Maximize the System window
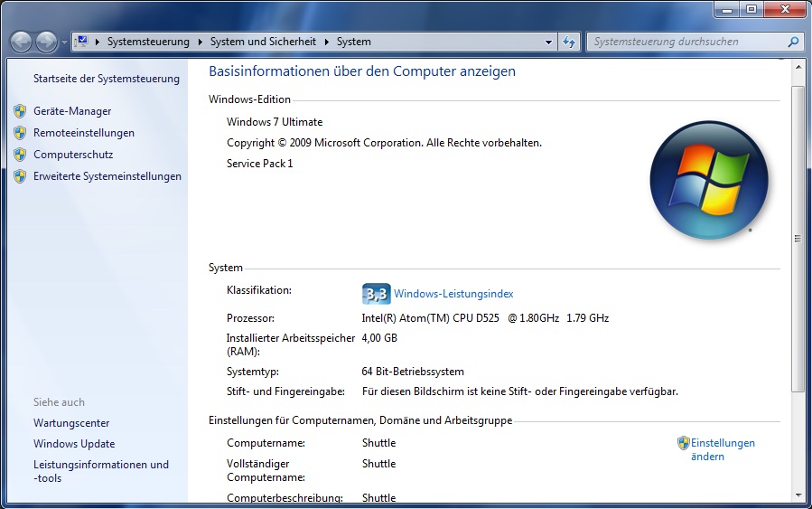This screenshot has height=509, width=812. tap(751, 9)
